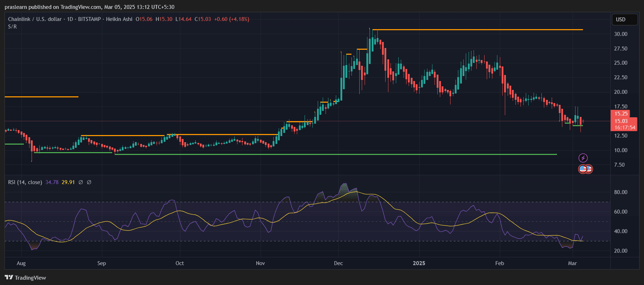Open the USD currency selector
Screen dimensions: 644x285
tap(624, 20)
